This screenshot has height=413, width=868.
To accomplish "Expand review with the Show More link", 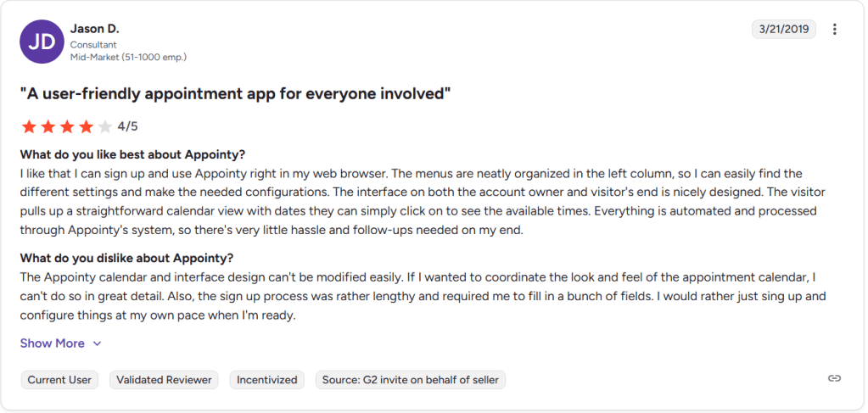I will tap(53, 343).
